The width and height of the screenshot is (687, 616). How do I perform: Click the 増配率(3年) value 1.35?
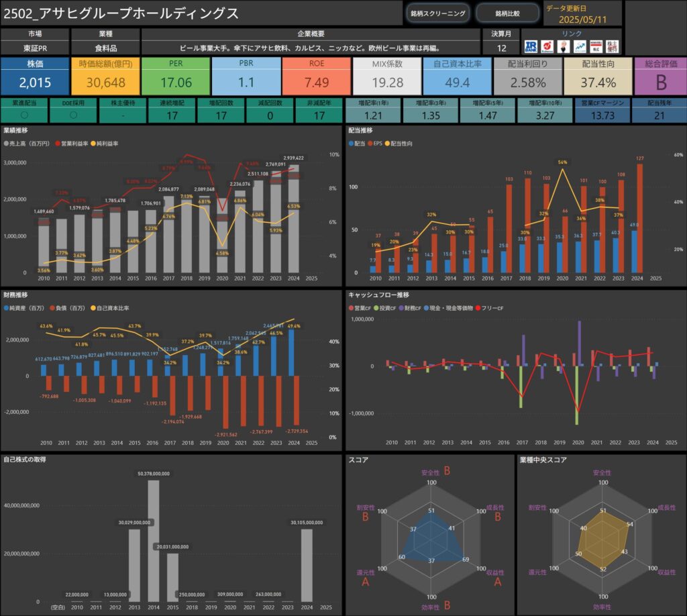(431, 115)
